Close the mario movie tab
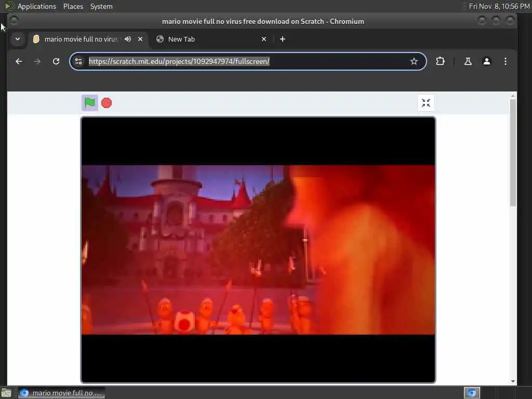The image size is (532, 399). pos(140,39)
